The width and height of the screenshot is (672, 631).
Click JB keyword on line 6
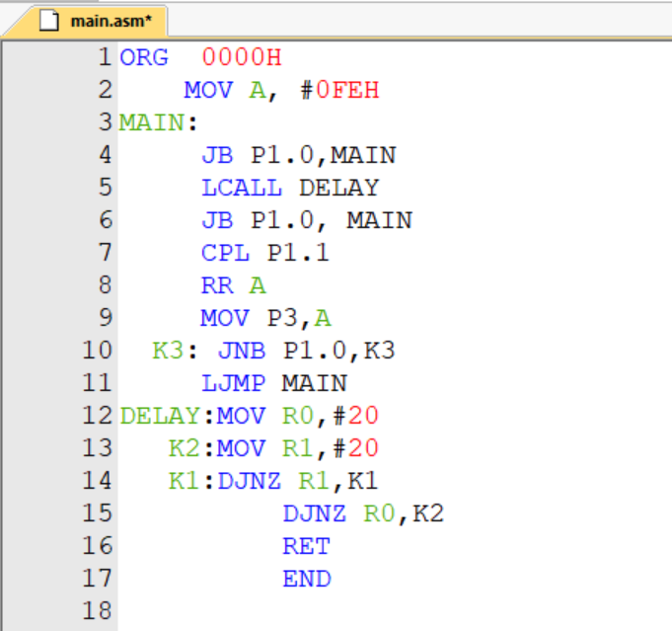[x=217, y=220]
